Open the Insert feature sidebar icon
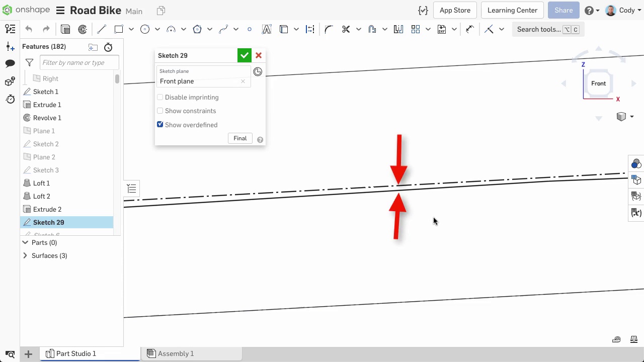Viewport: 644px width, 362px height. [x=10, y=47]
